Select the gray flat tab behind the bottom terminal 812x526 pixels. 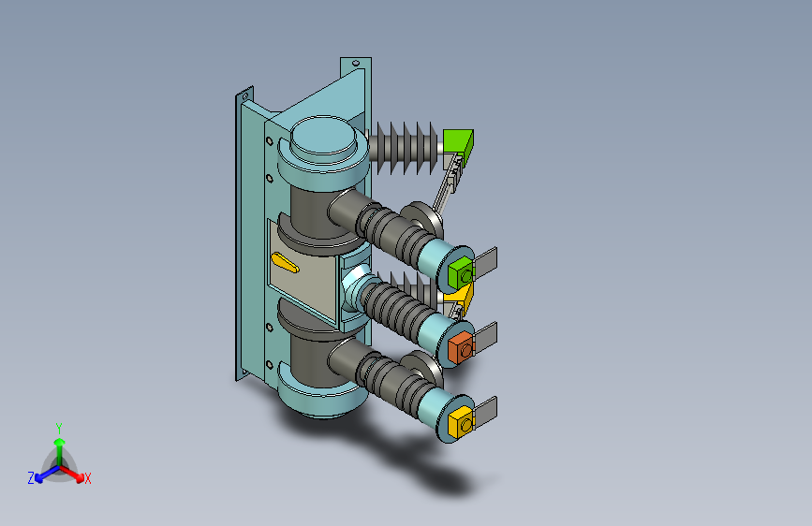tap(485, 412)
